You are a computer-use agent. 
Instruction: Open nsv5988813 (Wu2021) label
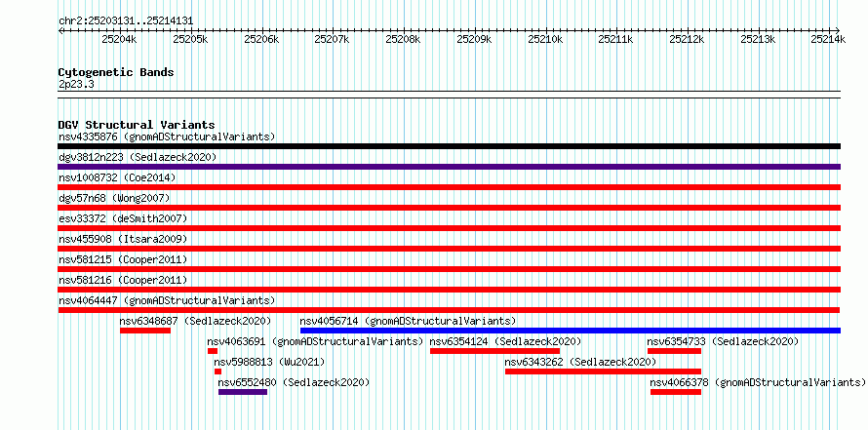269,362
